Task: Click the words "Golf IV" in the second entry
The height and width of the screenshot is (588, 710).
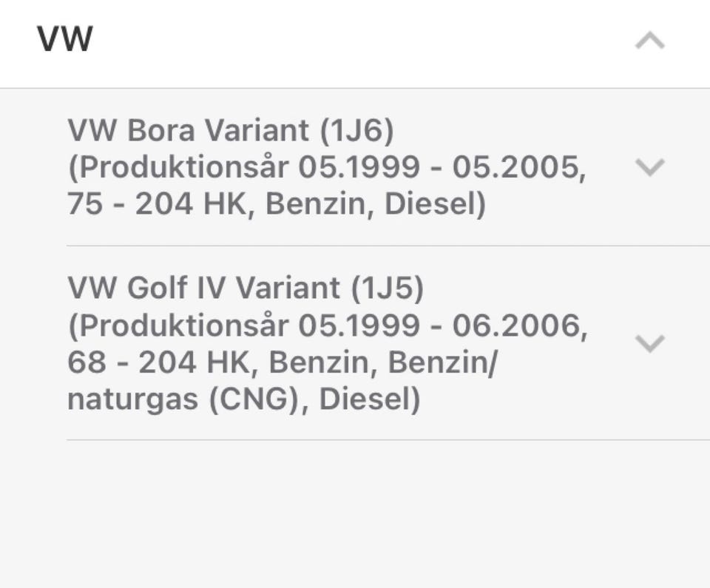Action: [x=176, y=288]
